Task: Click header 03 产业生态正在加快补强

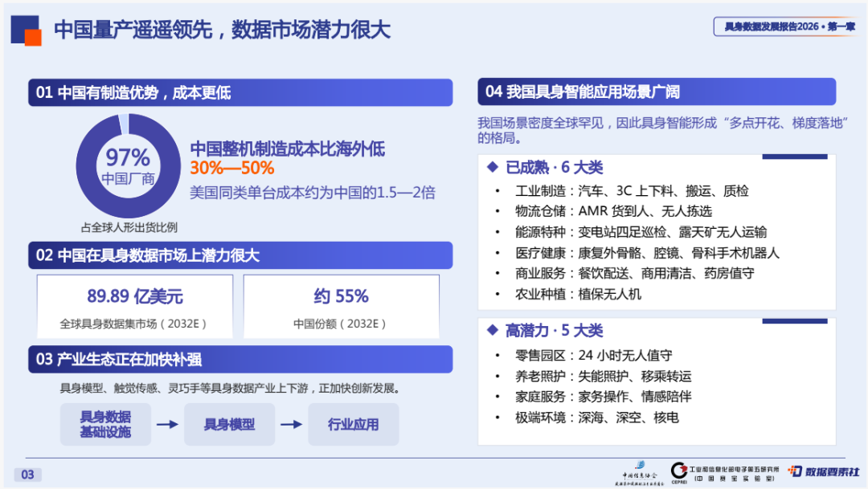Action: click(240, 360)
